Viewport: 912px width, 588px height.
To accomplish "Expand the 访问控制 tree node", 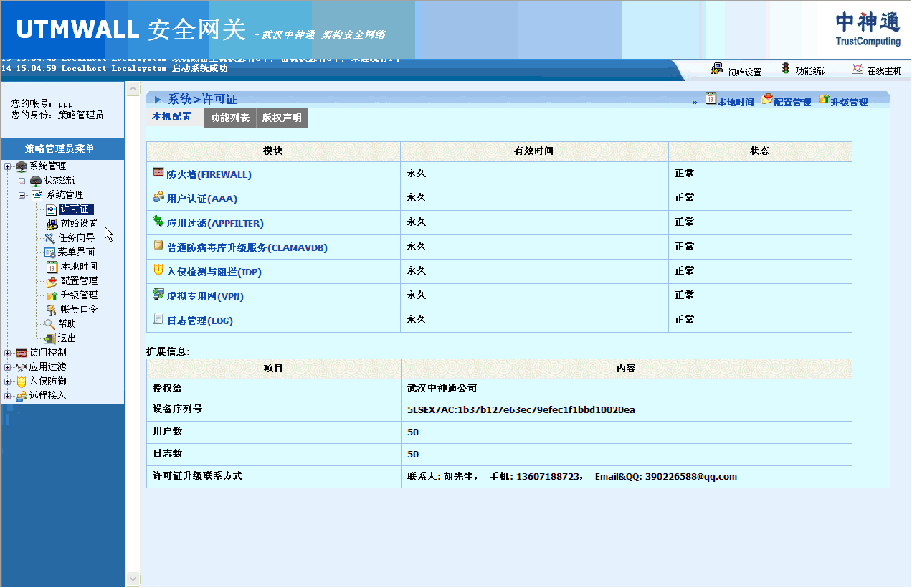I will (8, 353).
